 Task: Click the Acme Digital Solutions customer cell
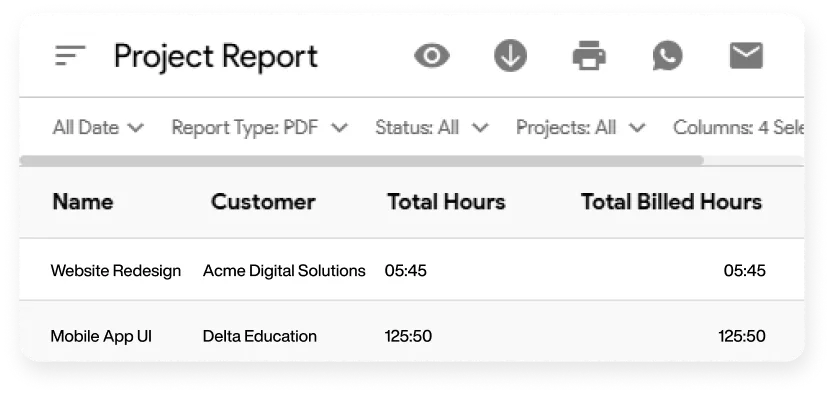point(284,271)
